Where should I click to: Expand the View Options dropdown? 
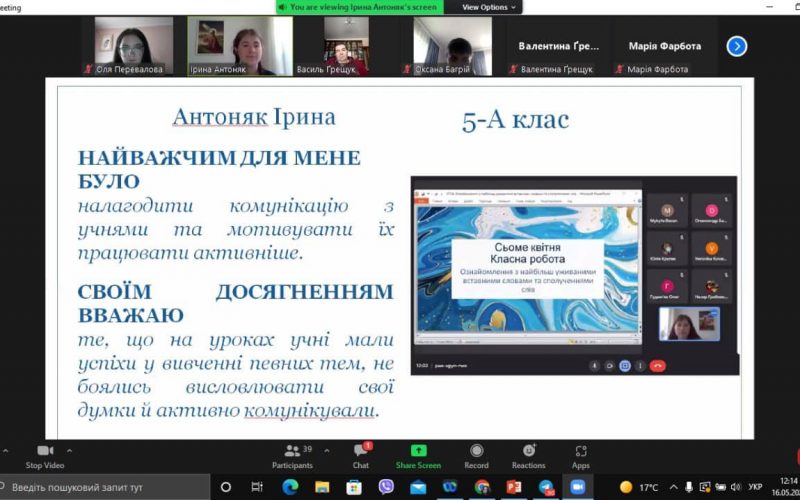pos(490,7)
